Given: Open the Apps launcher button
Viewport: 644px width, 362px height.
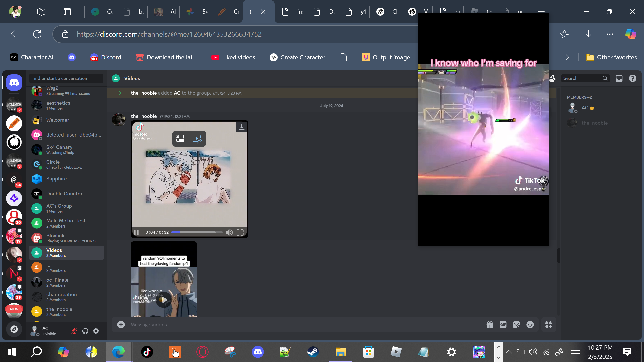Looking at the screenshot, I should [549, 325].
